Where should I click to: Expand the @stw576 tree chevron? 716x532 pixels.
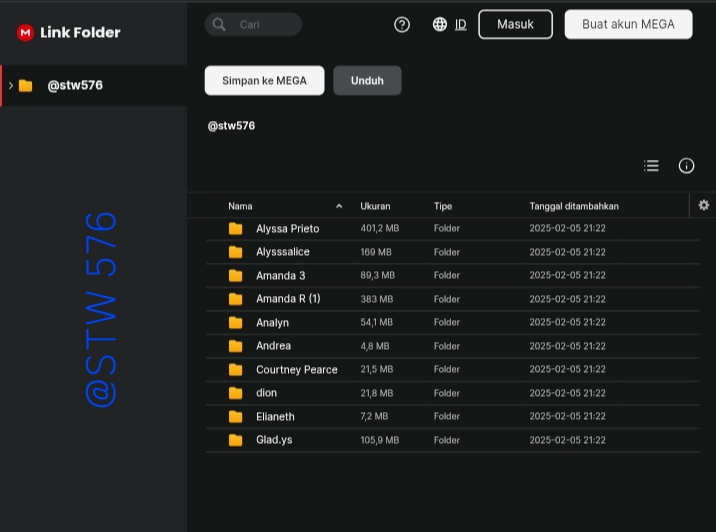click(11, 85)
